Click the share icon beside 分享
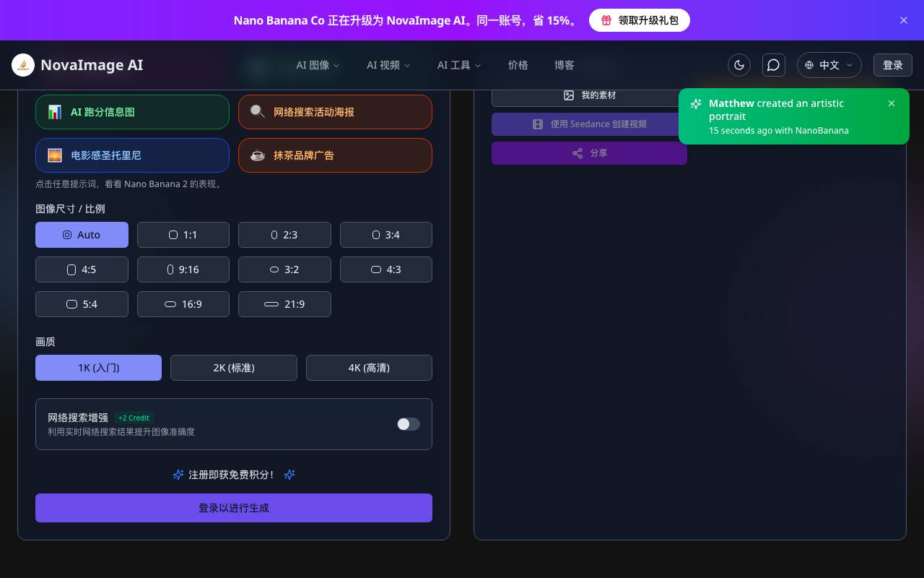This screenshot has width=924, height=578. point(577,153)
